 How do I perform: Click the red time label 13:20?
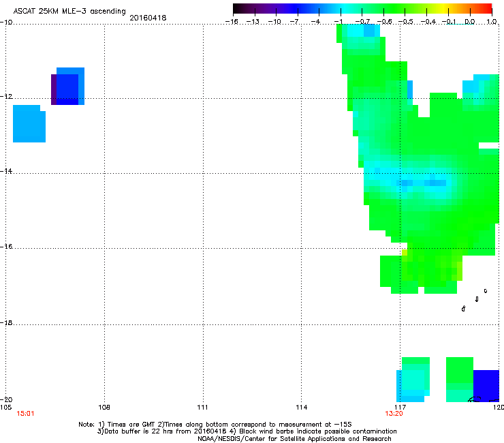[394, 414]
